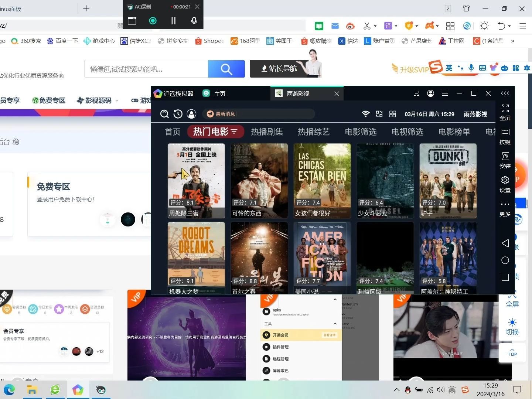This screenshot has width=532, height=399.
Task: Collapse the 工具 section chevron
Action: pyautogui.click(x=335, y=324)
